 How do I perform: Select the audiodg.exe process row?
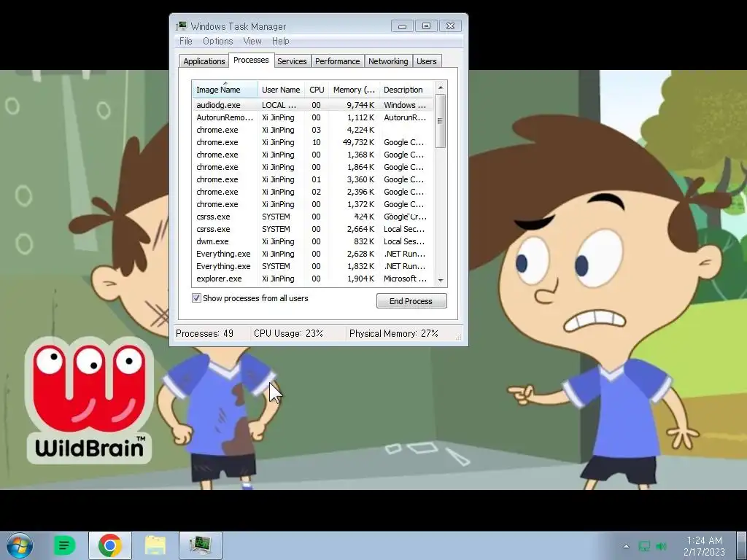(313, 105)
